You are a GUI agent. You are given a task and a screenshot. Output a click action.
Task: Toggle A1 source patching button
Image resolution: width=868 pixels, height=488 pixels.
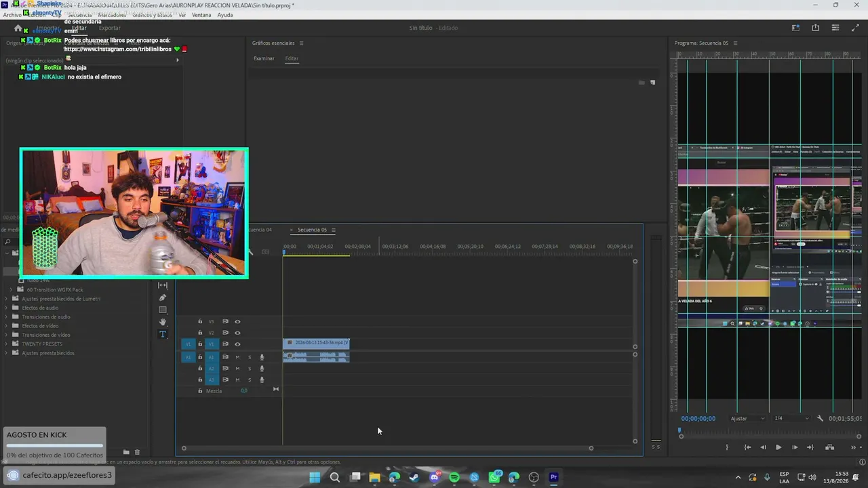point(189,357)
